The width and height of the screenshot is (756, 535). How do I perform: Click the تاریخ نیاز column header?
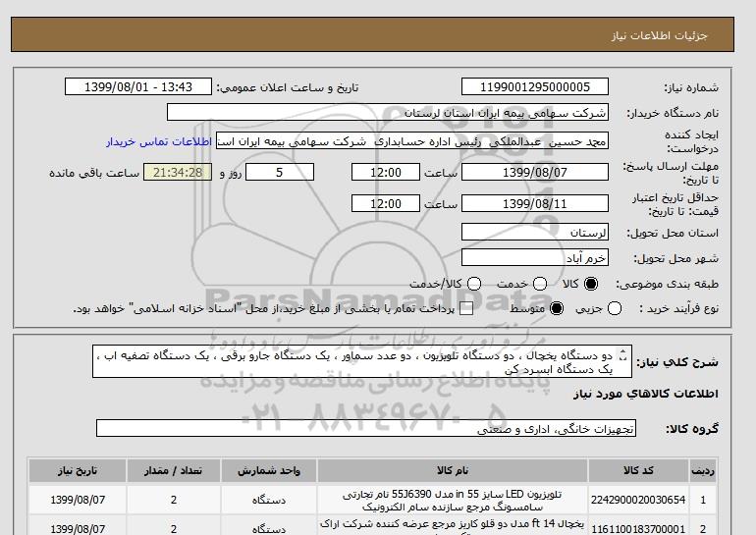tap(78, 470)
